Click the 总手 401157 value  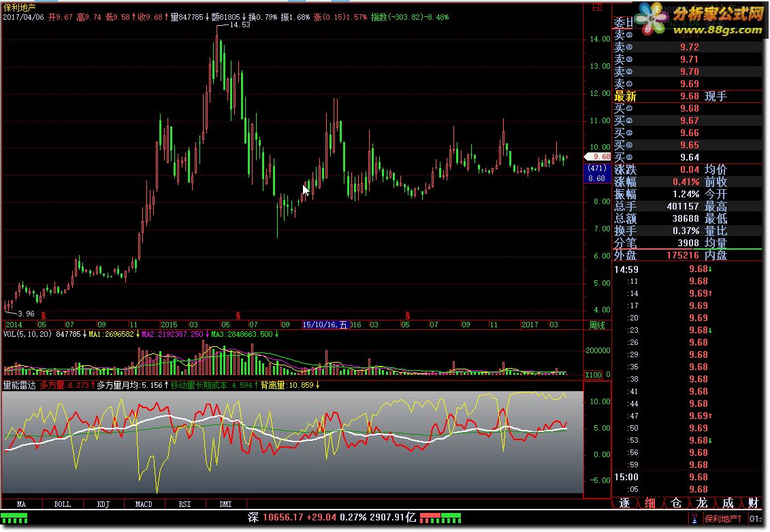point(683,207)
